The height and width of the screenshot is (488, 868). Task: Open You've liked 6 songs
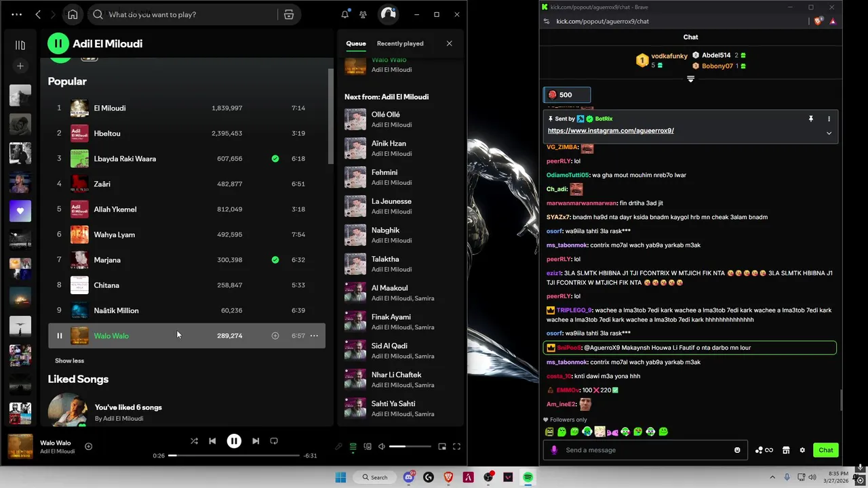pyautogui.click(x=128, y=407)
